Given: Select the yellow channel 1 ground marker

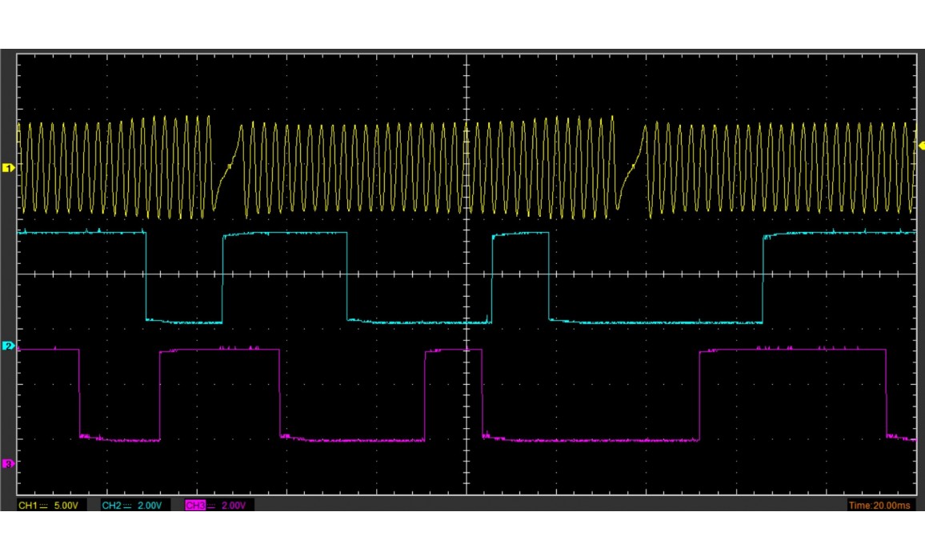Looking at the screenshot, I should [9, 168].
